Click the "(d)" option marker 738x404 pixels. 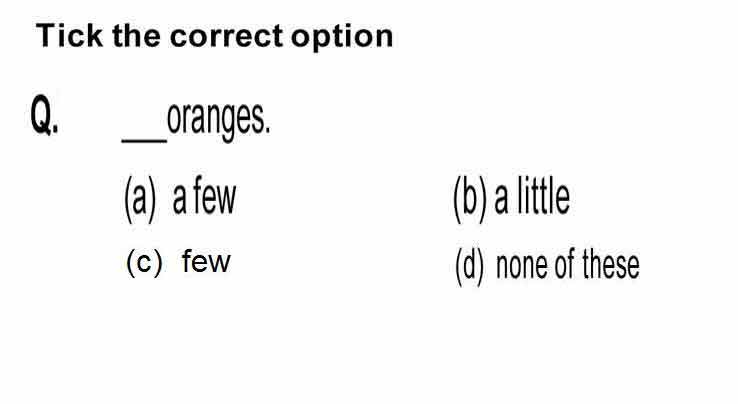coord(469,267)
